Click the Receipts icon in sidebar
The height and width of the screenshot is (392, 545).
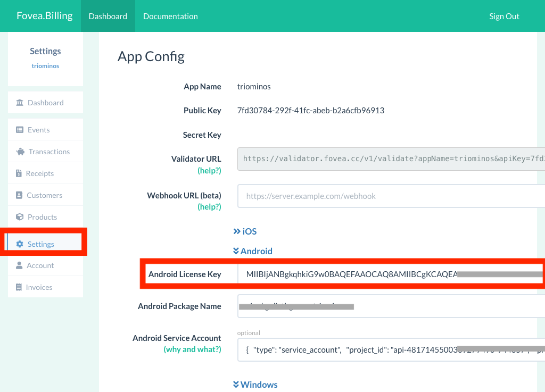point(20,173)
